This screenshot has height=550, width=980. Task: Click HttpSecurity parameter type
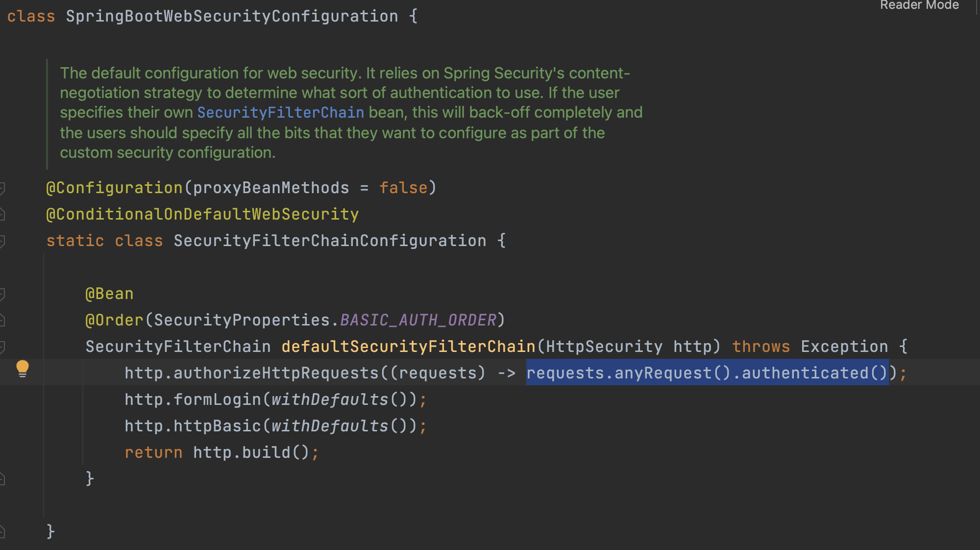pyautogui.click(x=604, y=347)
